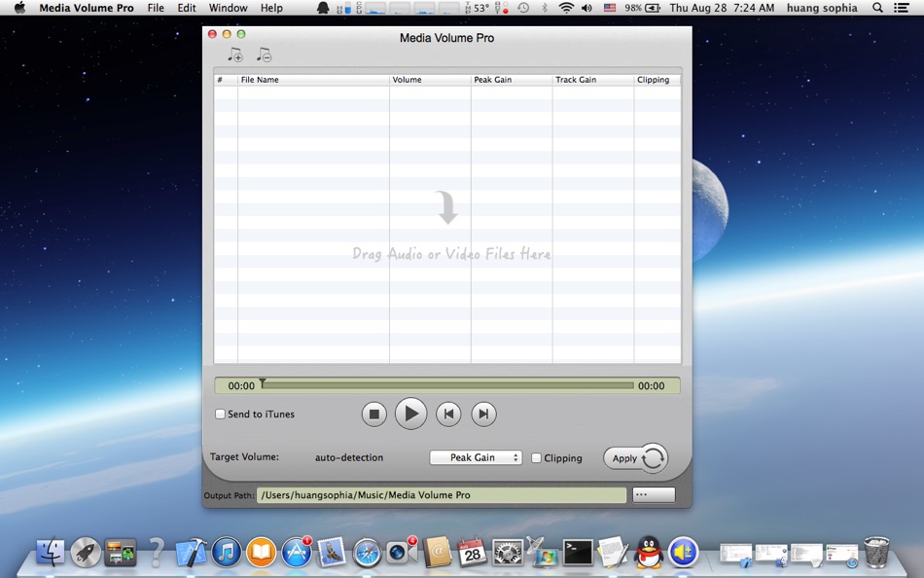This screenshot has width=924, height=578.
Task: Click the QQ penguin menu bar icon
Action: click(323, 8)
